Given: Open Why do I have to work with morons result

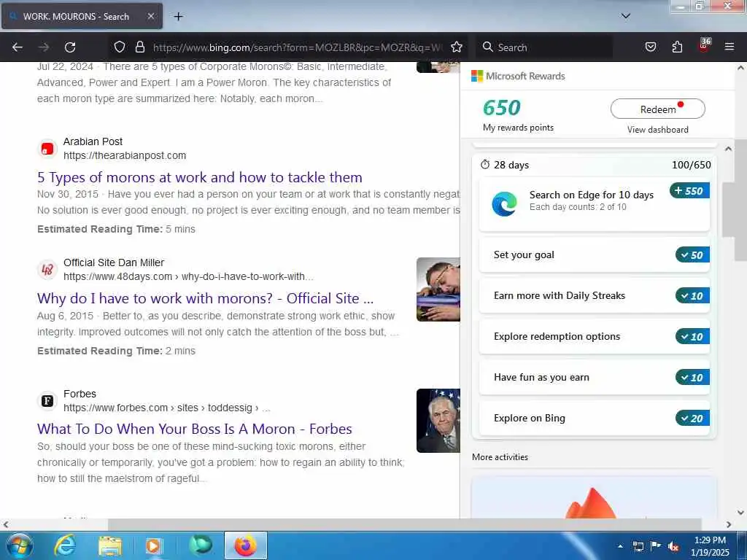Looking at the screenshot, I should pos(205,298).
